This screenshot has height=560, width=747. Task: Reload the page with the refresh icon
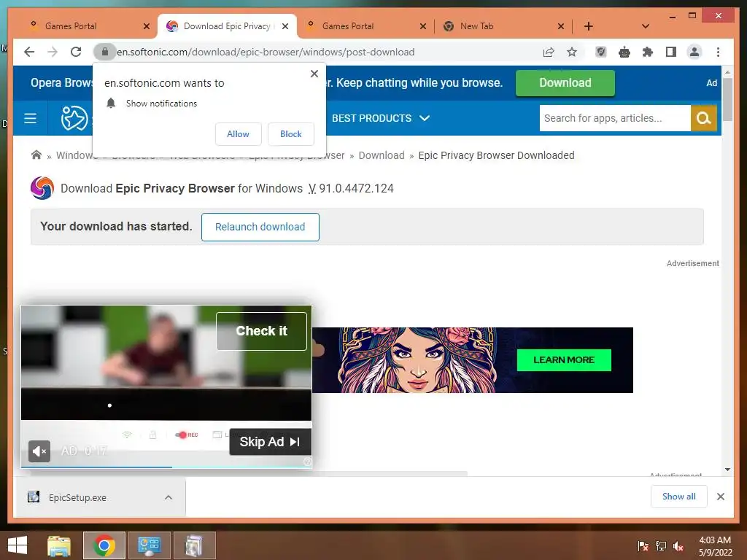(76, 52)
